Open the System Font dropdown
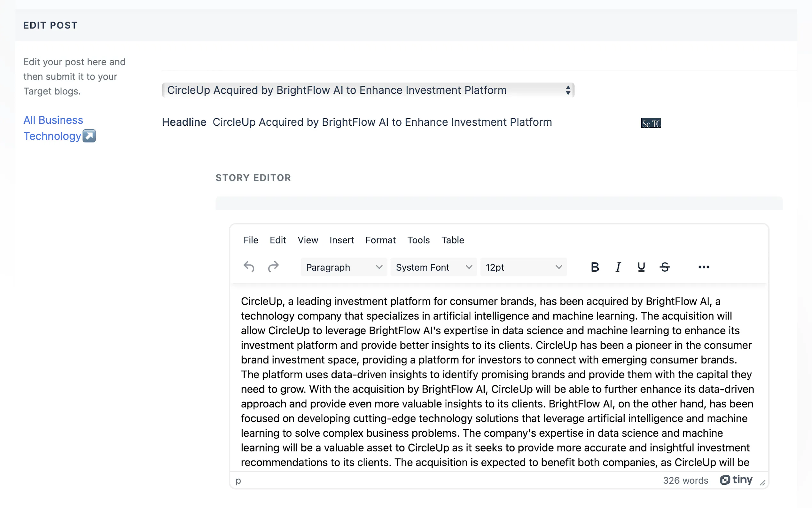This screenshot has width=812, height=508. 433,267
